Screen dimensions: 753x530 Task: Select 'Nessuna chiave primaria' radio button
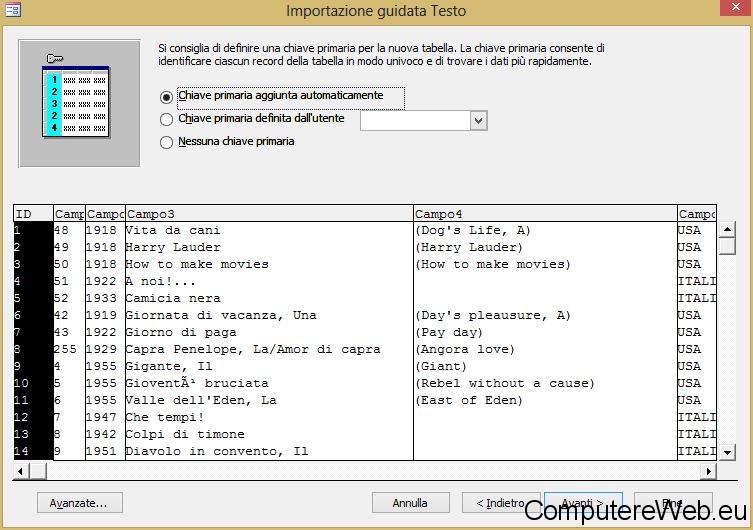pos(166,142)
